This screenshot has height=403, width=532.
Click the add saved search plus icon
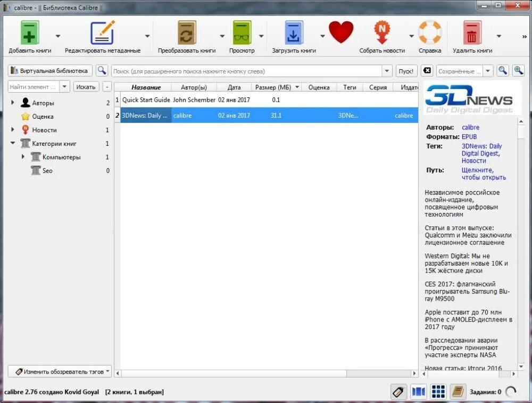518,71
